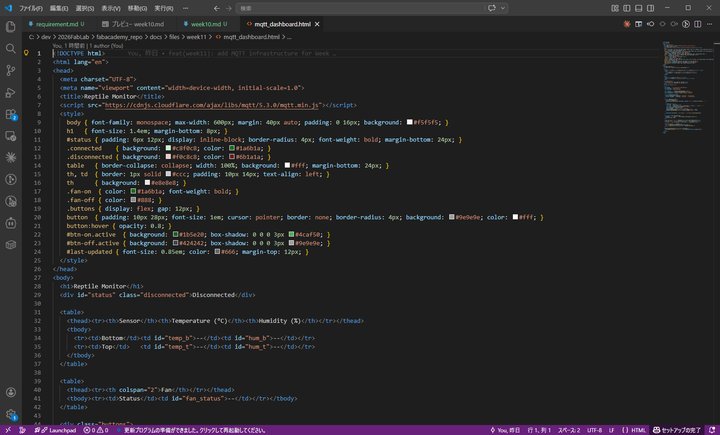Open the Source Control view
Image resolution: width=720 pixels, height=435 pixels.
pos(11,70)
